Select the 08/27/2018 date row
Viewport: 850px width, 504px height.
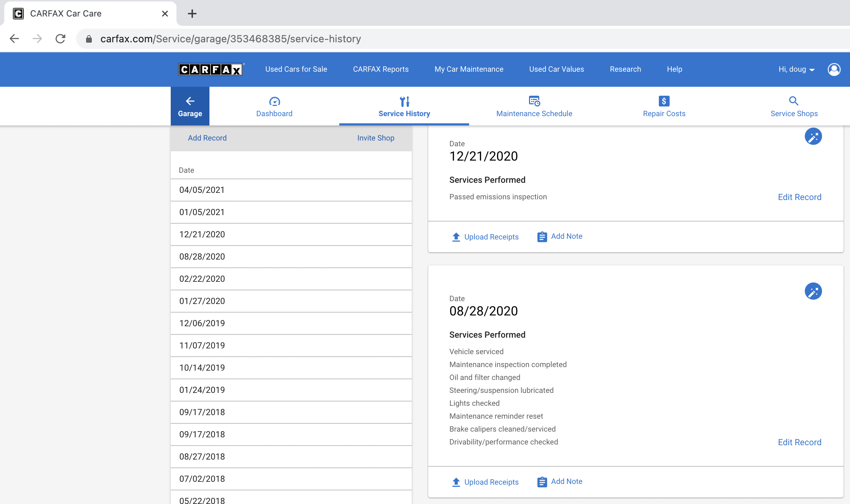coord(291,457)
